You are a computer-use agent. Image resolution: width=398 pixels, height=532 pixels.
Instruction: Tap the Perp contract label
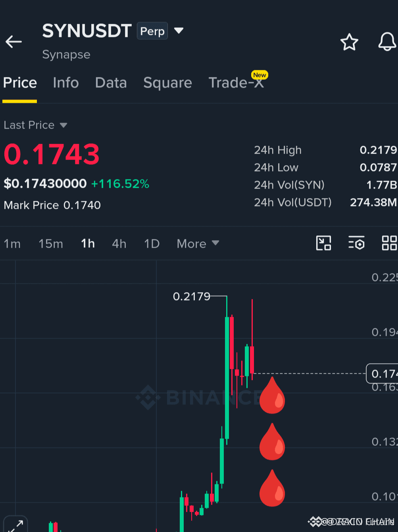point(152,31)
